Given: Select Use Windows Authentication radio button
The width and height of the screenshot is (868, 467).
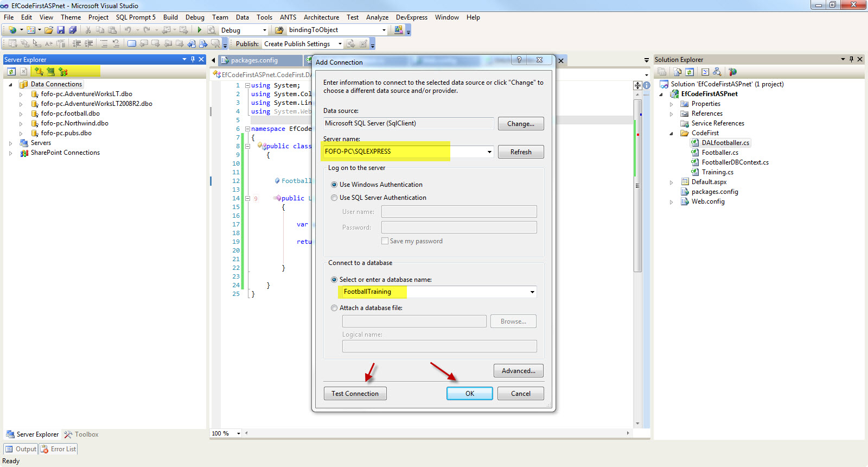Looking at the screenshot, I should [334, 185].
